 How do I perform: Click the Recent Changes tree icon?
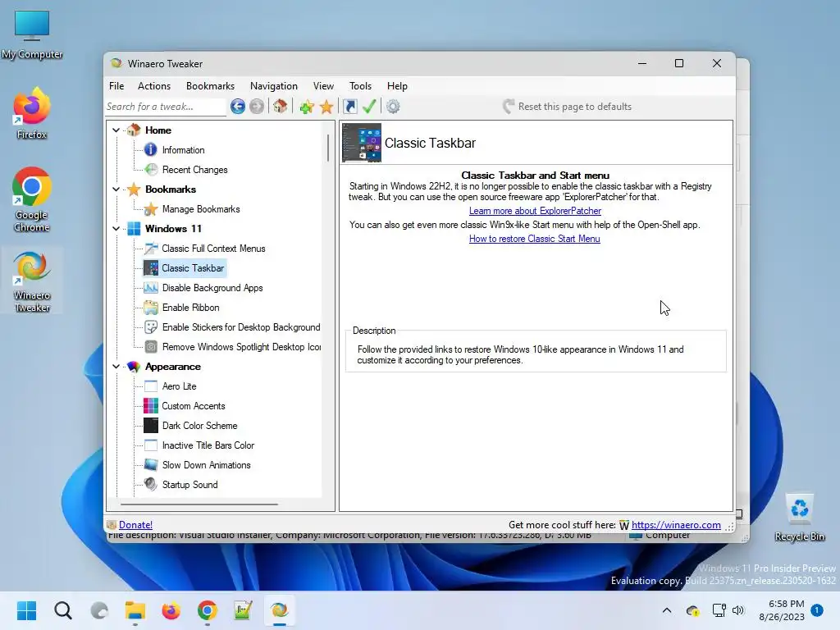151,169
